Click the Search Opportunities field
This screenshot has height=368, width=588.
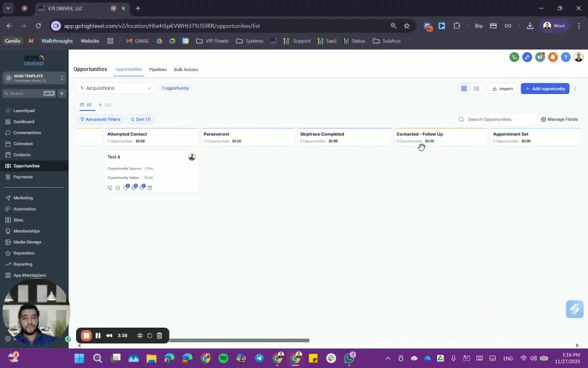click(x=496, y=120)
